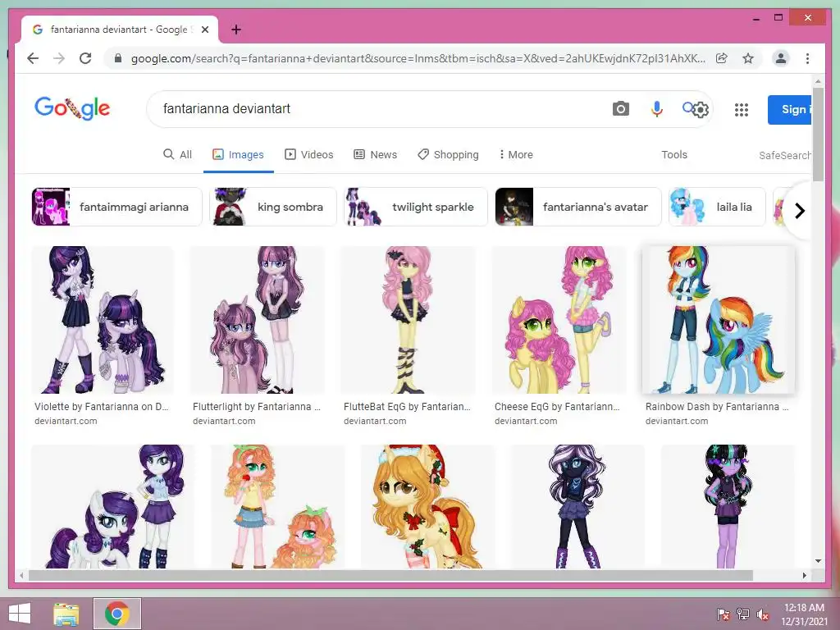The image size is (840, 630).
Task: Open Cheese EqG image result
Action: click(x=559, y=320)
